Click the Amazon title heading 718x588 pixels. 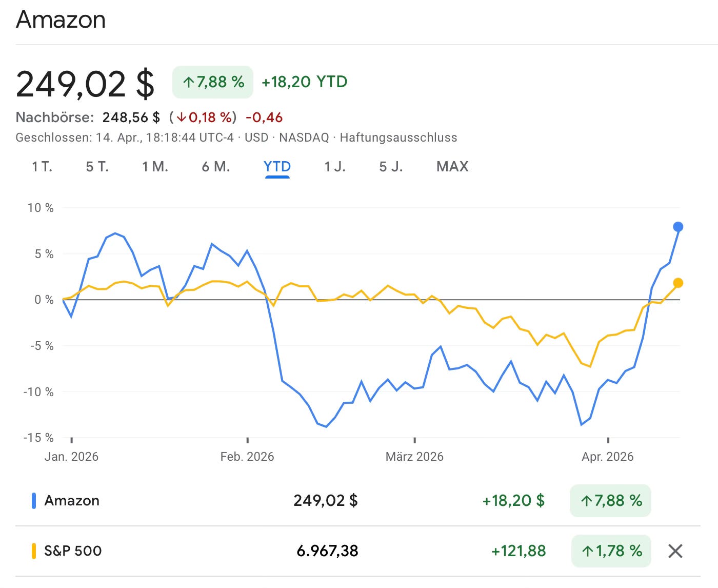pos(61,19)
